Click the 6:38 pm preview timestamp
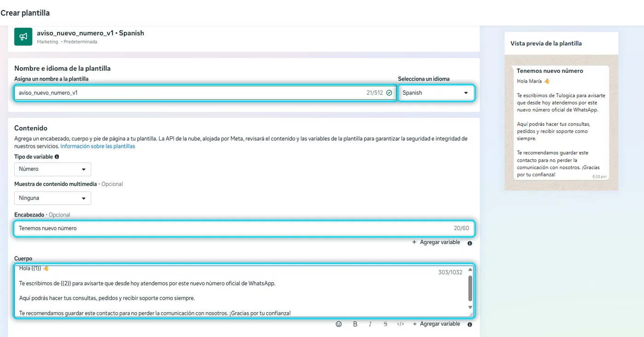 tap(599, 177)
